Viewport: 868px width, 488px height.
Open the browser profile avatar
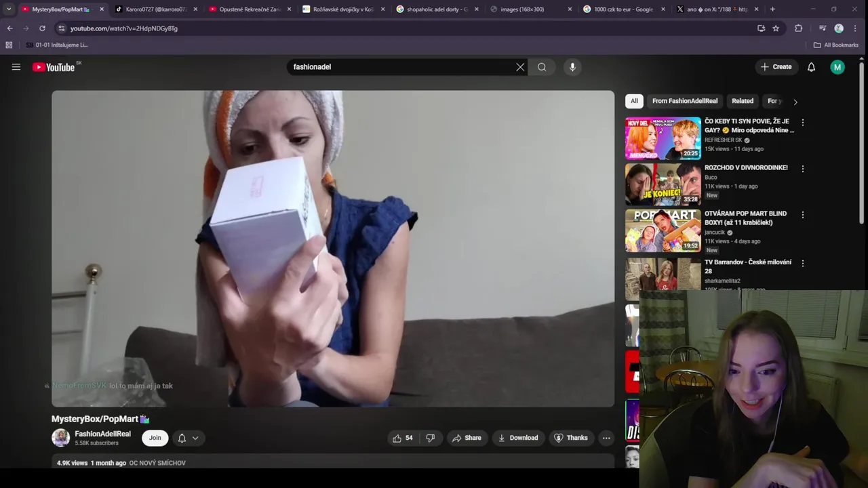(839, 28)
